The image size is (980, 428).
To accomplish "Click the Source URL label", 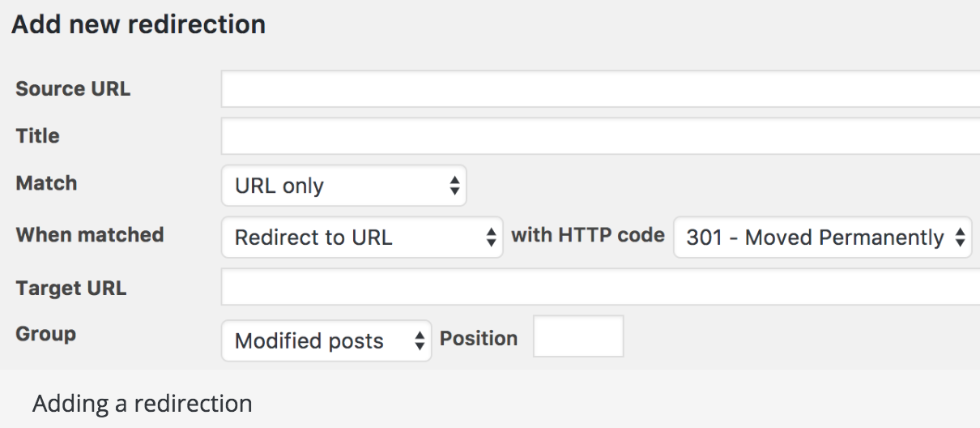I will coord(73,89).
